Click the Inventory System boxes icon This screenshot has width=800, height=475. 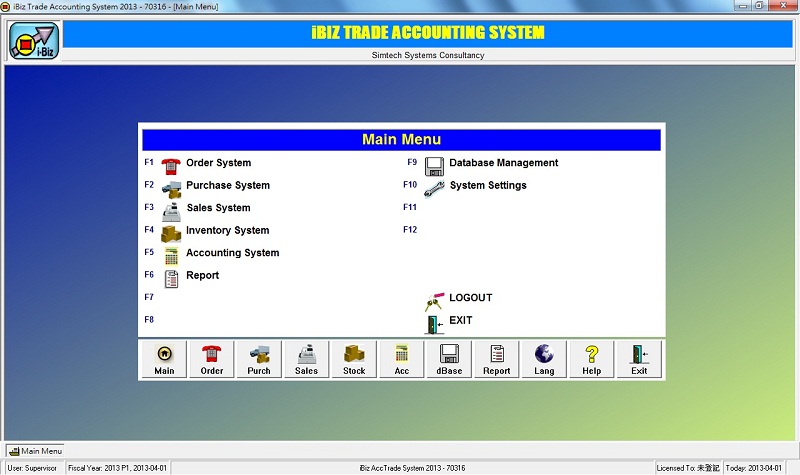[171, 234]
